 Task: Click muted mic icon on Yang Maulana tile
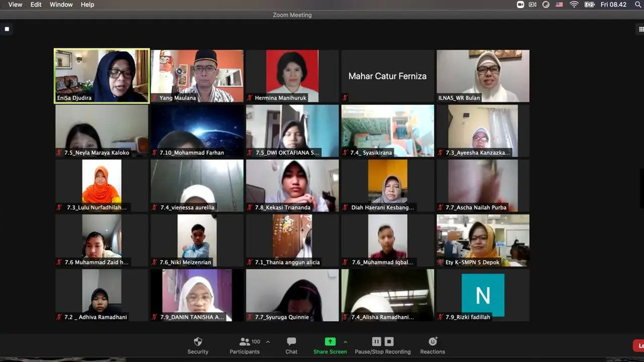[x=155, y=98]
